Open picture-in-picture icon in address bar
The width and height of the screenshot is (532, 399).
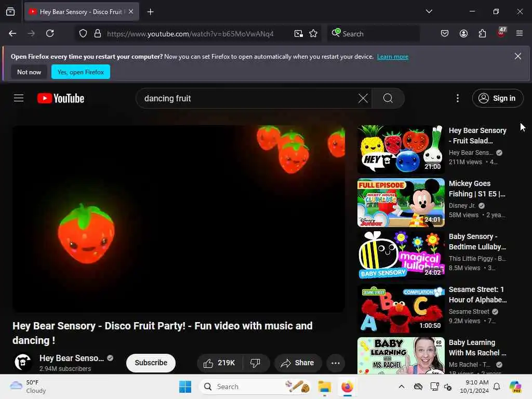(x=299, y=34)
